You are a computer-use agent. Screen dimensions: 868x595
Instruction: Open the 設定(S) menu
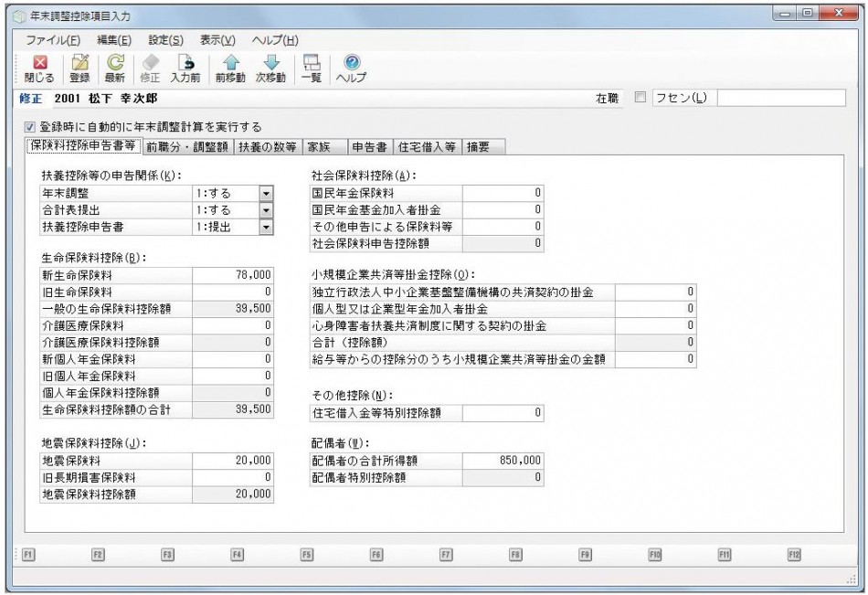pyautogui.click(x=165, y=40)
